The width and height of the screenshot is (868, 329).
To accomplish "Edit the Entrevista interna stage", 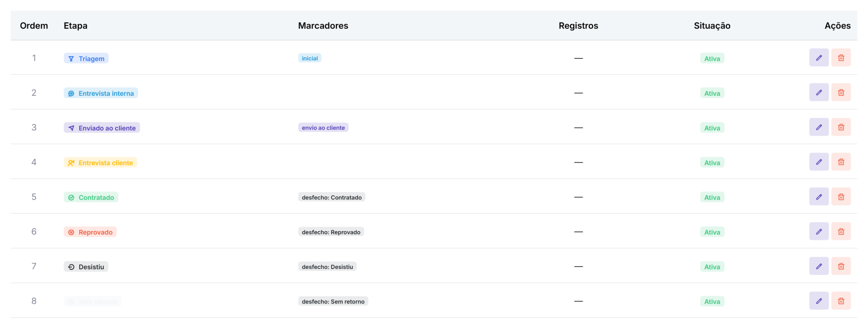I will click(818, 92).
